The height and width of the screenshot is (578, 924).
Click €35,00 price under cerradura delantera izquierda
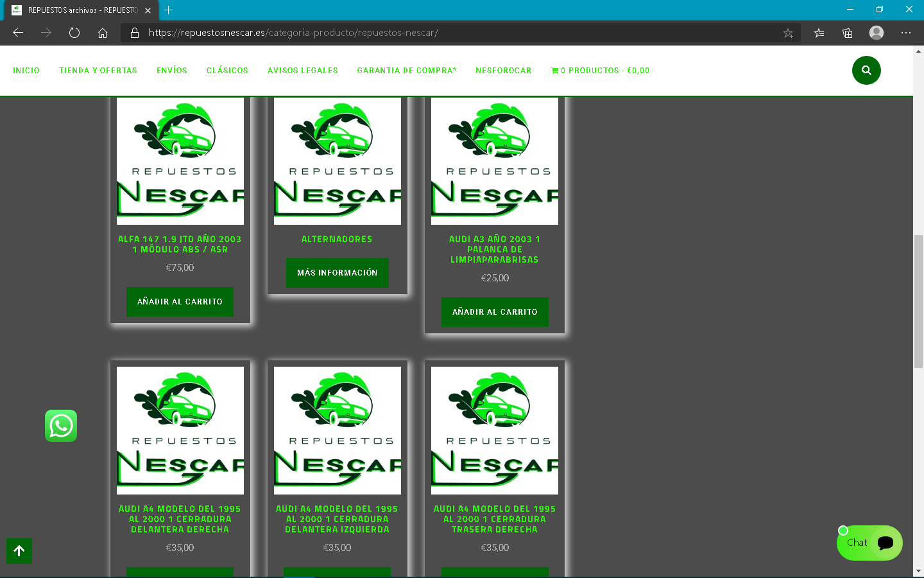click(337, 548)
